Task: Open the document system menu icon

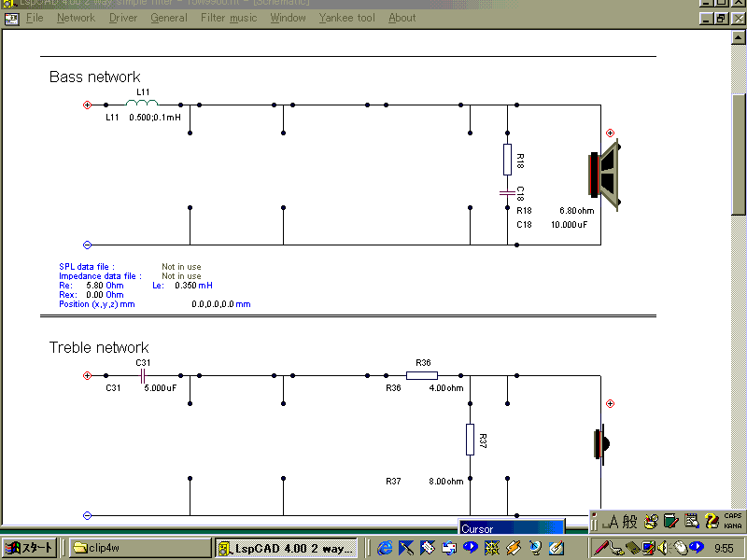Action: pos(11,18)
